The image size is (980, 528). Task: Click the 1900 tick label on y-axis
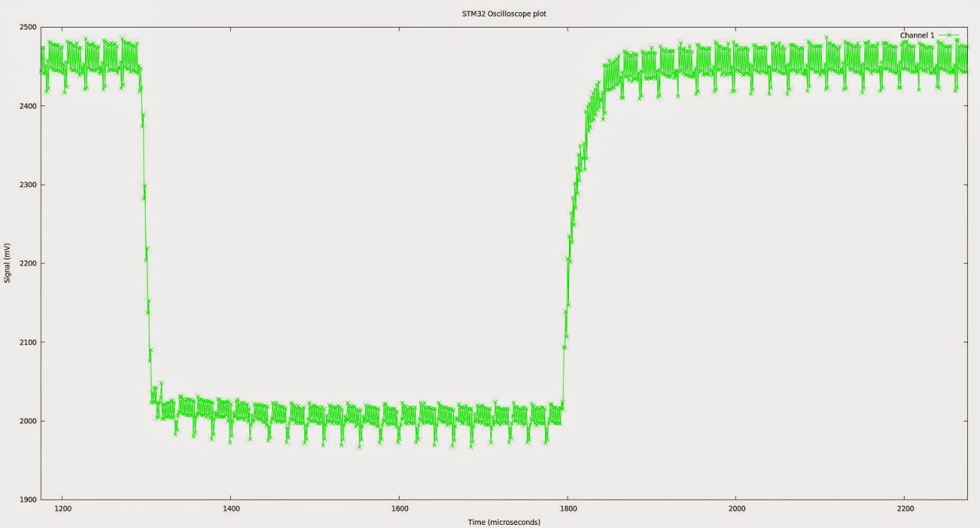pyautogui.click(x=28, y=500)
